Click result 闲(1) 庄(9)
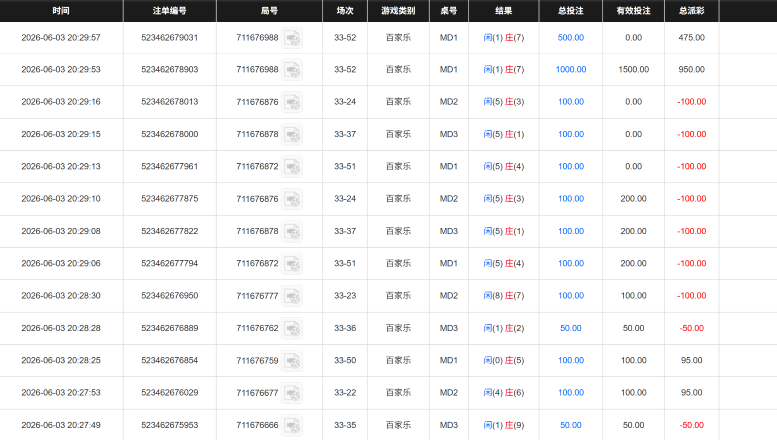Image resolution: width=777 pixels, height=440 pixels. (503, 425)
